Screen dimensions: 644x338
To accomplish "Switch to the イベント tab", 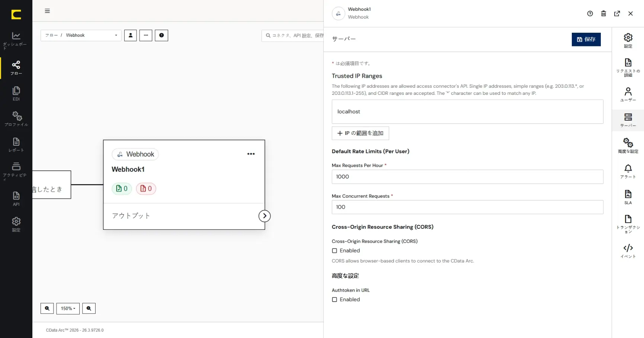I will 628,251.
